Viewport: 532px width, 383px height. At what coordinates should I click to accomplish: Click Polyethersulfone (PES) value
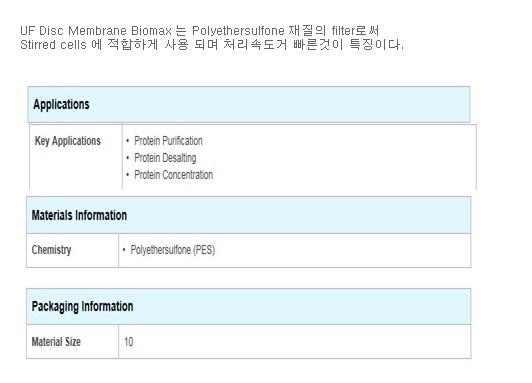click(x=173, y=250)
